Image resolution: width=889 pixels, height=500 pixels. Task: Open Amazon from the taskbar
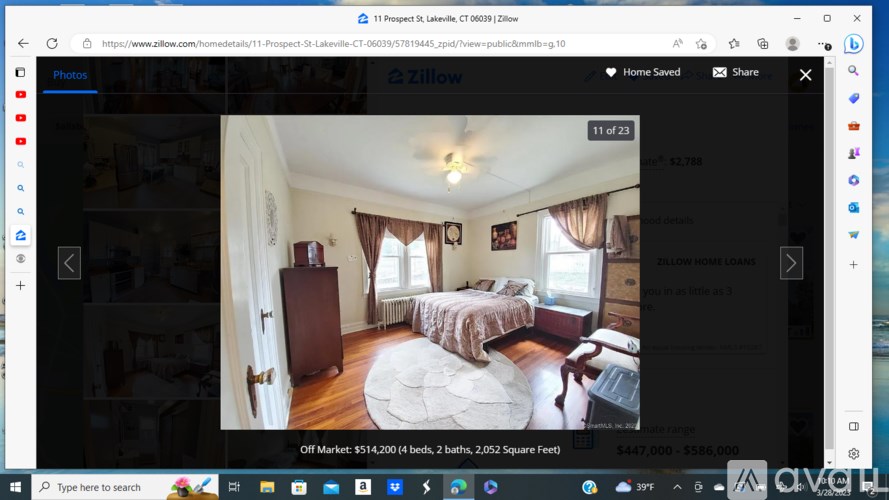(363, 487)
